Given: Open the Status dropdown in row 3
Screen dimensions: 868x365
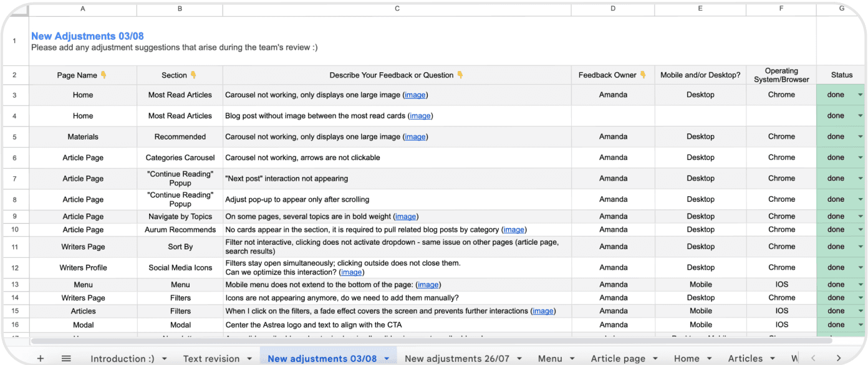Looking at the screenshot, I should point(861,95).
